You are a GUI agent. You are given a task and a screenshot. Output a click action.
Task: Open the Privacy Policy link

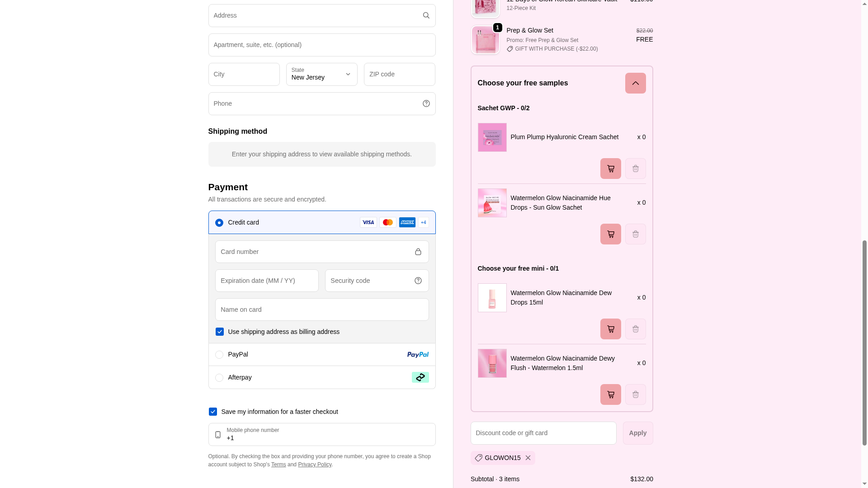click(x=315, y=465)
